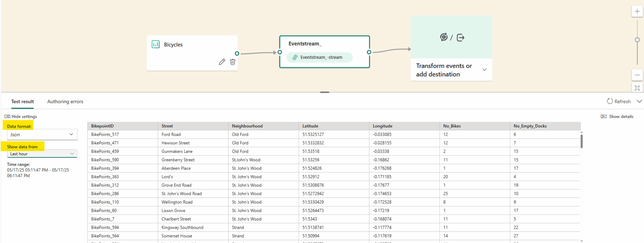Zoom in with the plus button
The image size is (644, 243).
point(637,12)
